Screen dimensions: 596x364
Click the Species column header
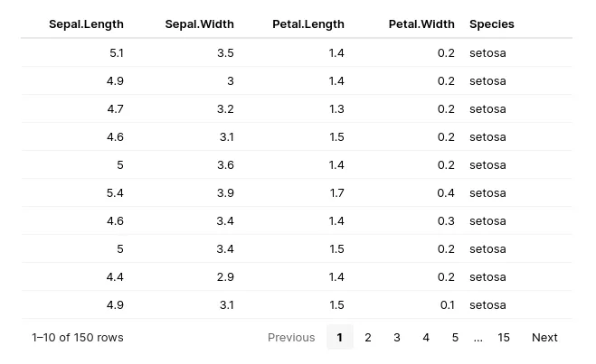pos(491,24)
